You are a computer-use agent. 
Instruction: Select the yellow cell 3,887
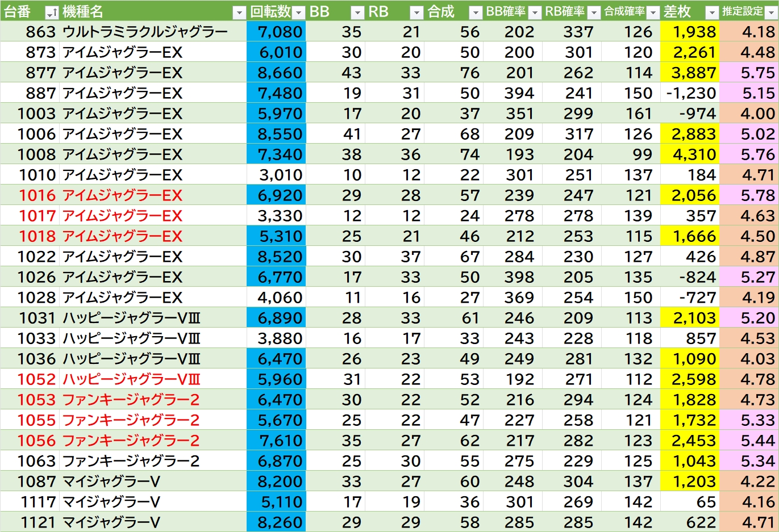[690, 73]
